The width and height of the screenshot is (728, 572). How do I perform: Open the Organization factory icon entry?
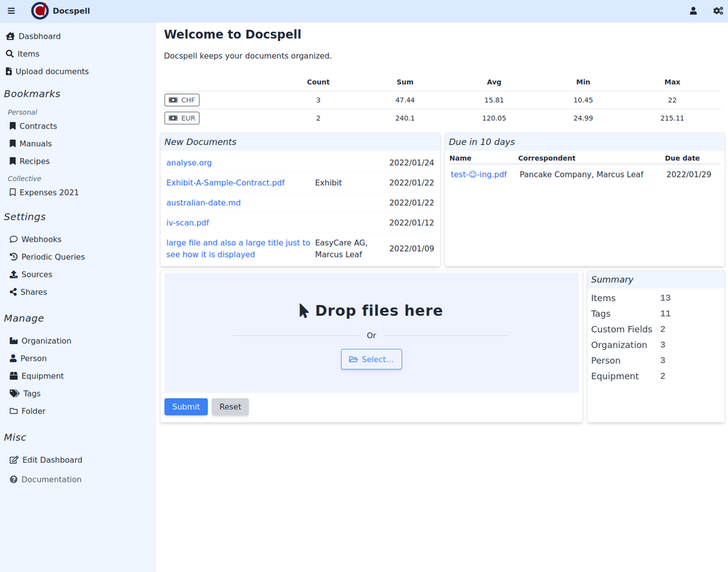tap(14, 341)
